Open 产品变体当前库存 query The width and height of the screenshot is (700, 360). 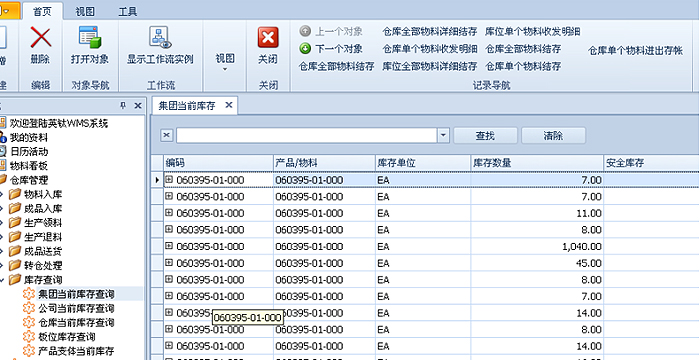click(x=76, y=351)
